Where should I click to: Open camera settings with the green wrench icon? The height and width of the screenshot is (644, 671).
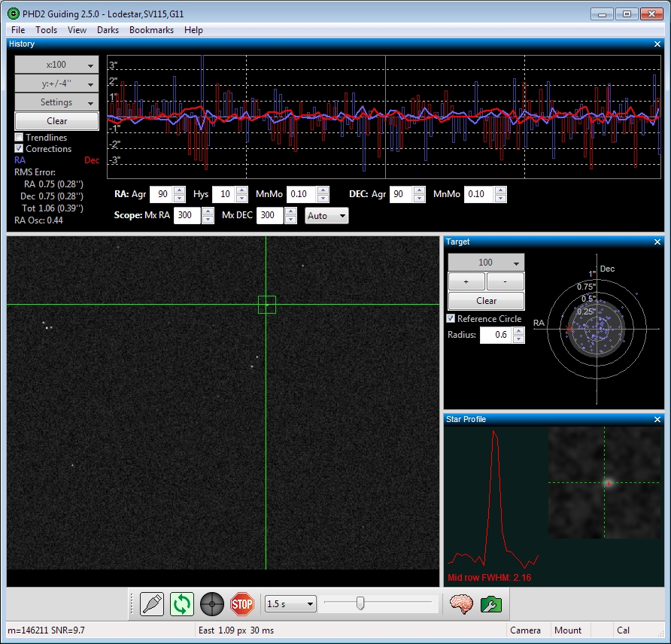(491, 603)
